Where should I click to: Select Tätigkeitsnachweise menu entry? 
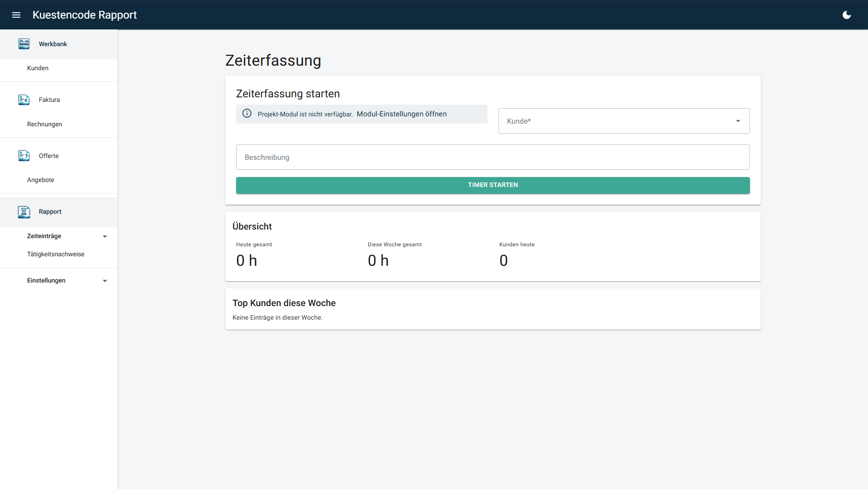(x=56, y=254)
